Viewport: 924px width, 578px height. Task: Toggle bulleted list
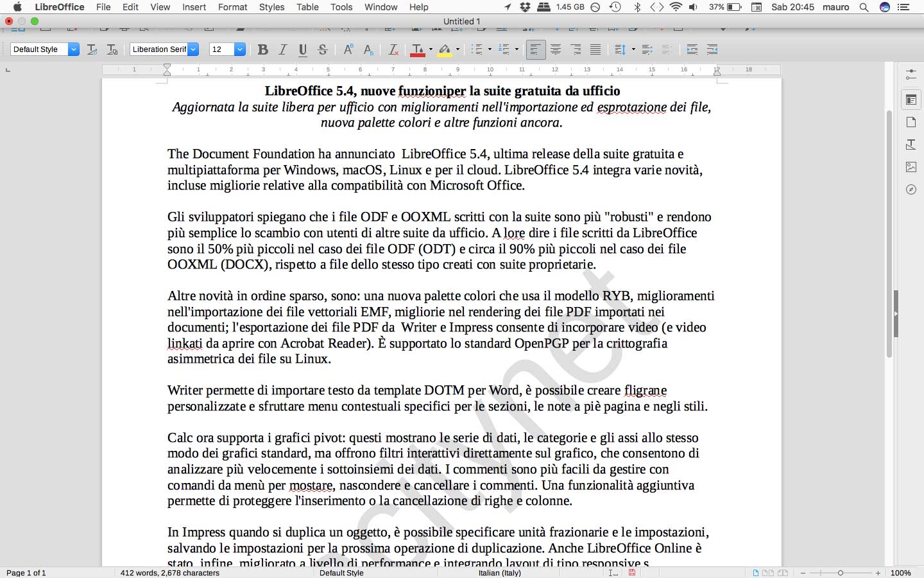(477, 49)
